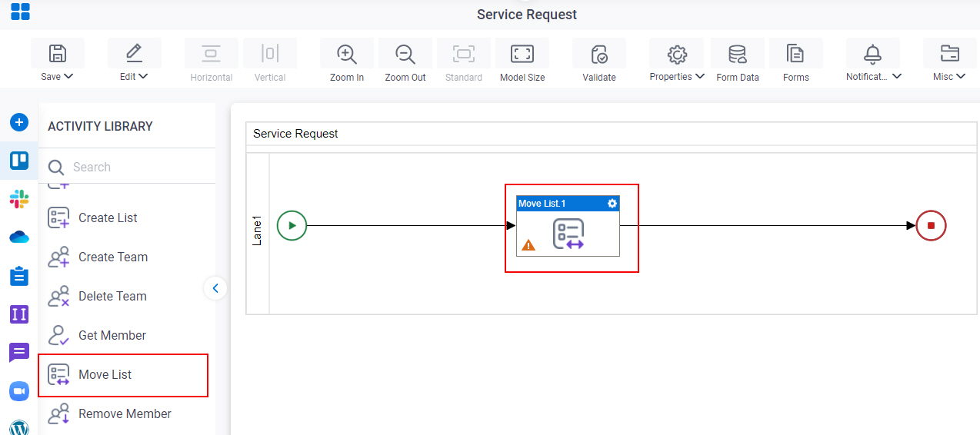Click the Zoom Out magnifier icon
The width and height of the screenshot is (980, 435).
[x=405, y=54]
